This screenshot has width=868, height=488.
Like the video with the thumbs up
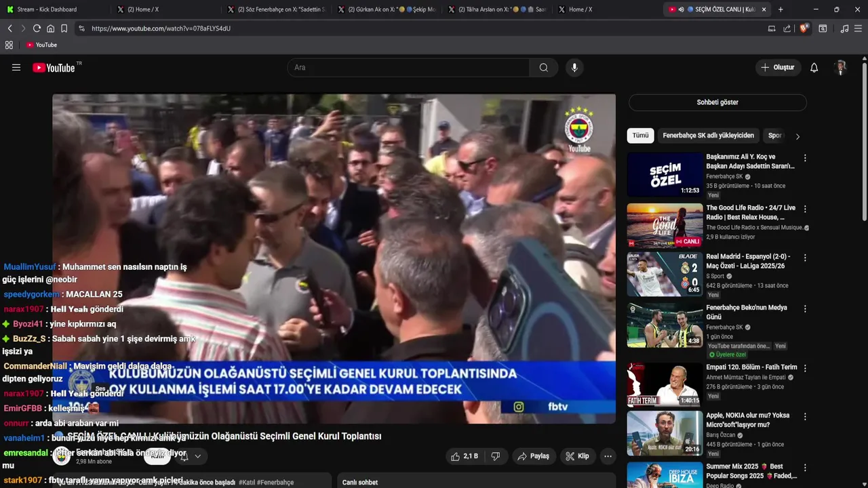[465, 456]
